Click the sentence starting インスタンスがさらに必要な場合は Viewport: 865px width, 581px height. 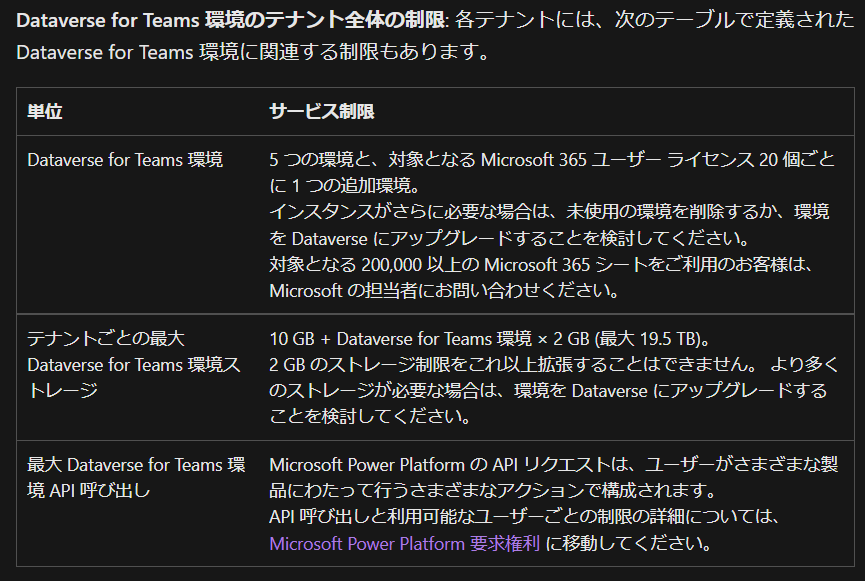coord(549,225)
